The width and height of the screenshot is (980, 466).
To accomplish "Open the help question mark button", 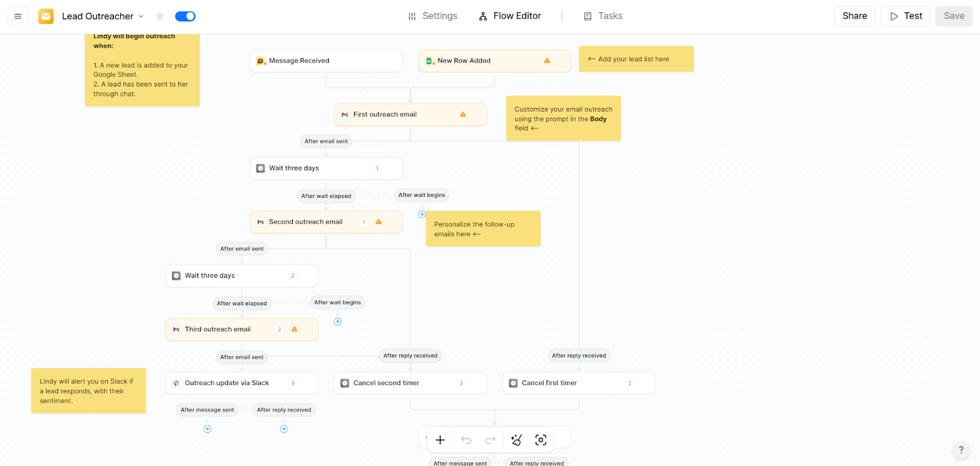I will (x=961, y=449).
